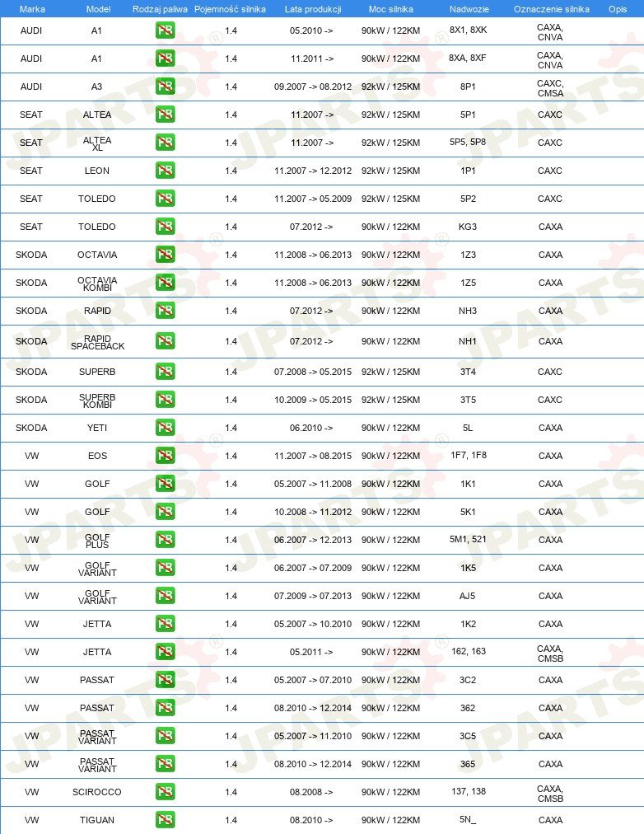Click the fuel icon in the SKODA RAPID SPACEBACK row
The image size is (644, 834).
click(166, 340)
